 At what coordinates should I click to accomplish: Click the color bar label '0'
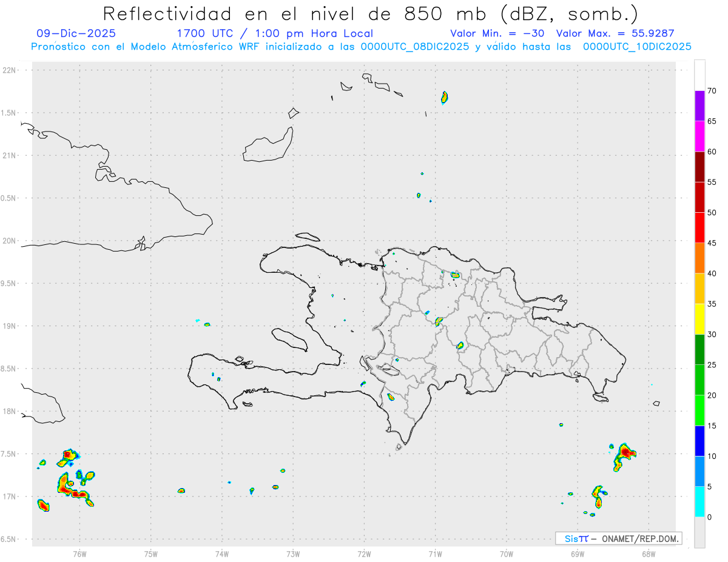709,517
